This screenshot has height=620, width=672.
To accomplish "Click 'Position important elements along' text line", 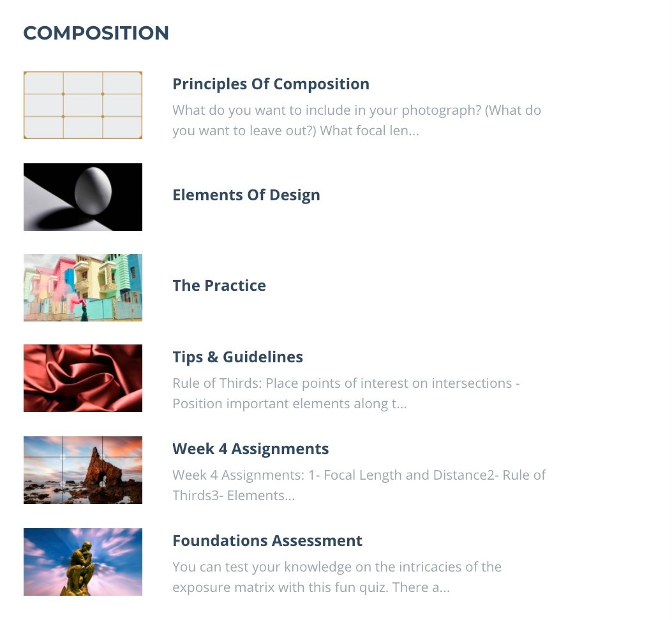I will click(289, 404).
